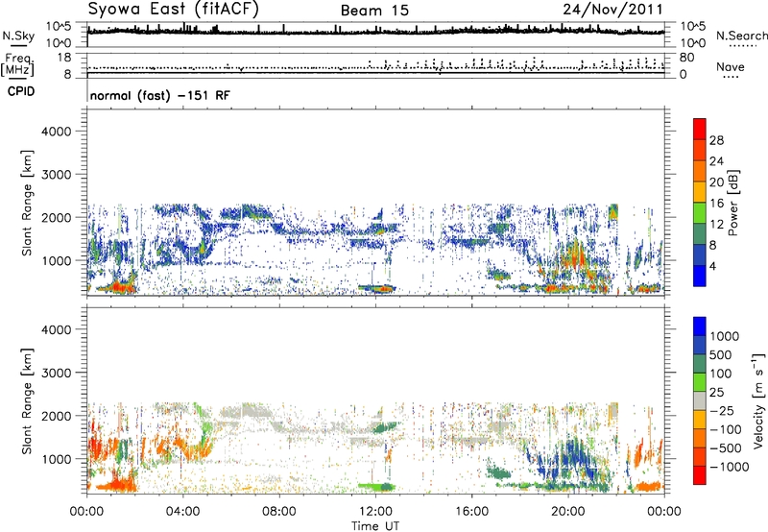
Task: Click the '3000' tick of power panel
Action: (57, 175)
